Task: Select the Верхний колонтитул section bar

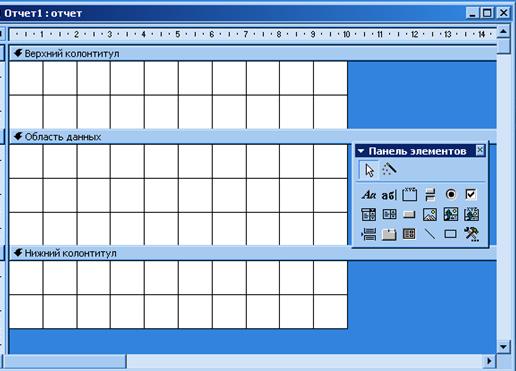Action: pyautogui.click(x=253, y=53)
